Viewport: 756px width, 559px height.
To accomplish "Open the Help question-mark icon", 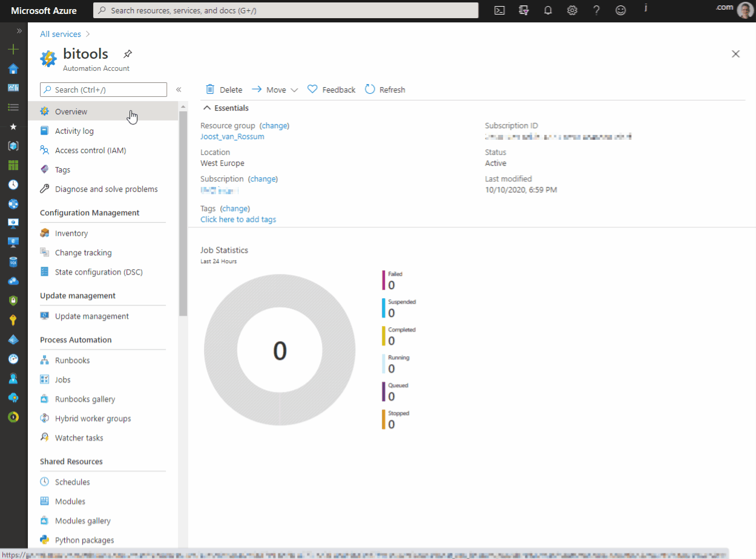I will (x=596, y=10).
